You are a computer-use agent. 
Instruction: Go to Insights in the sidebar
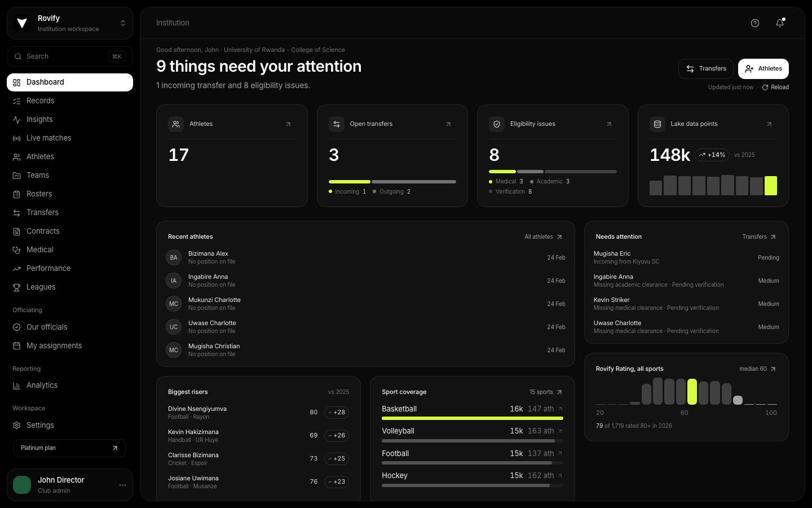(70, 120)
